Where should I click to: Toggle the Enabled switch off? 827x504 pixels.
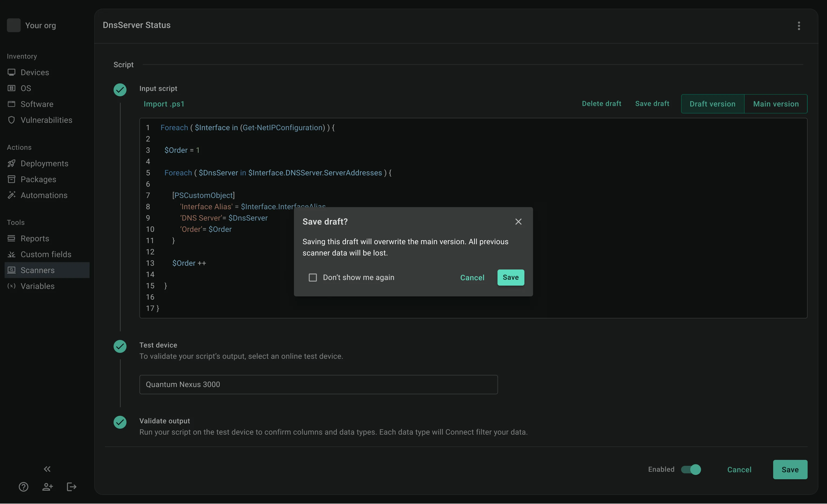[691, 470]
